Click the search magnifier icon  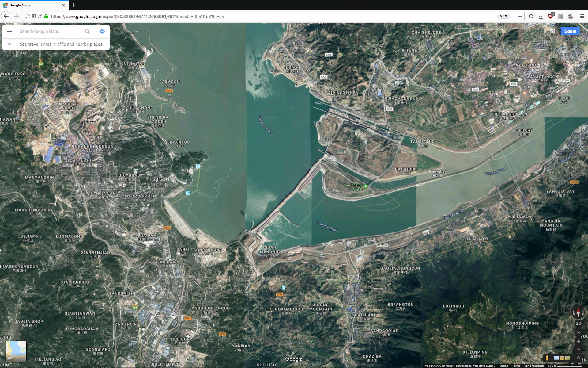pyautogui.click(x=87, y=31)
